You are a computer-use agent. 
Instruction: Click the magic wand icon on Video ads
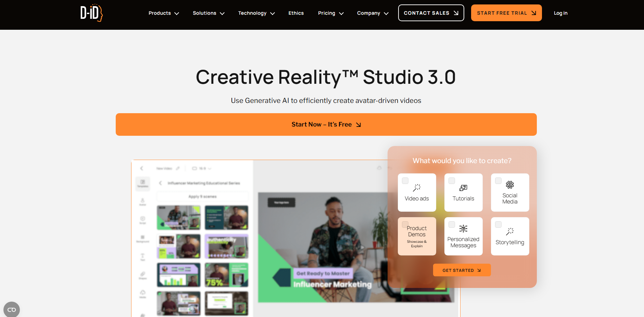tap(417, 187)
